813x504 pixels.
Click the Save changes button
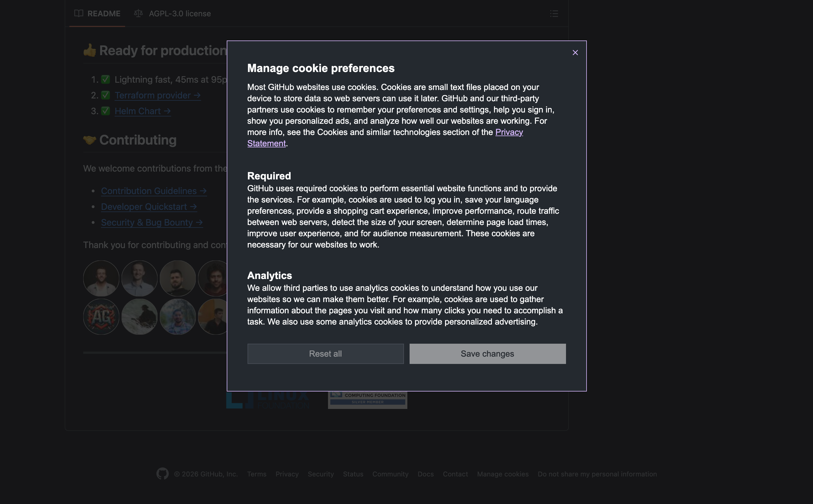(487, 354)
